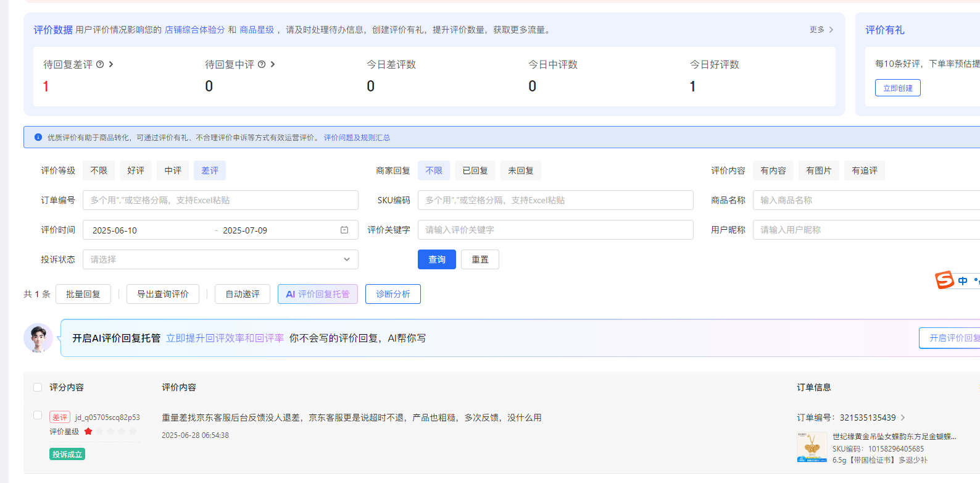This screenshot has width=980, height=483.
Task: Click the 订单编号 input field
Action: point(220,200)
